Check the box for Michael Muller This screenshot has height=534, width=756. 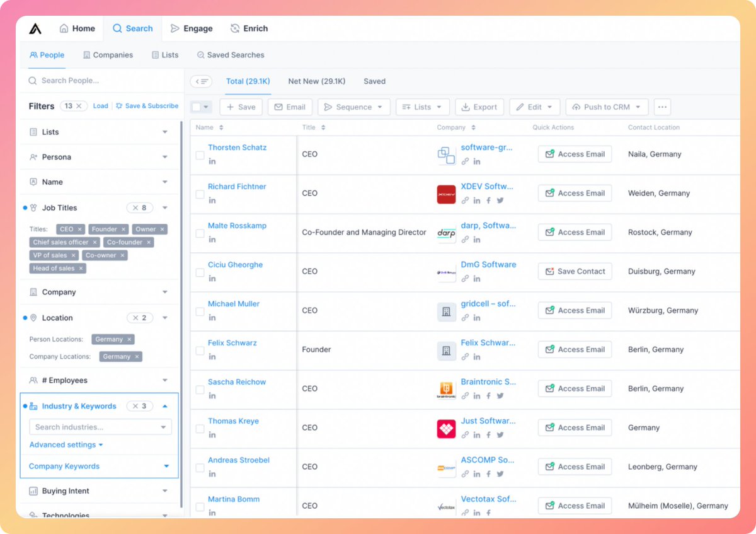point(200,311)
